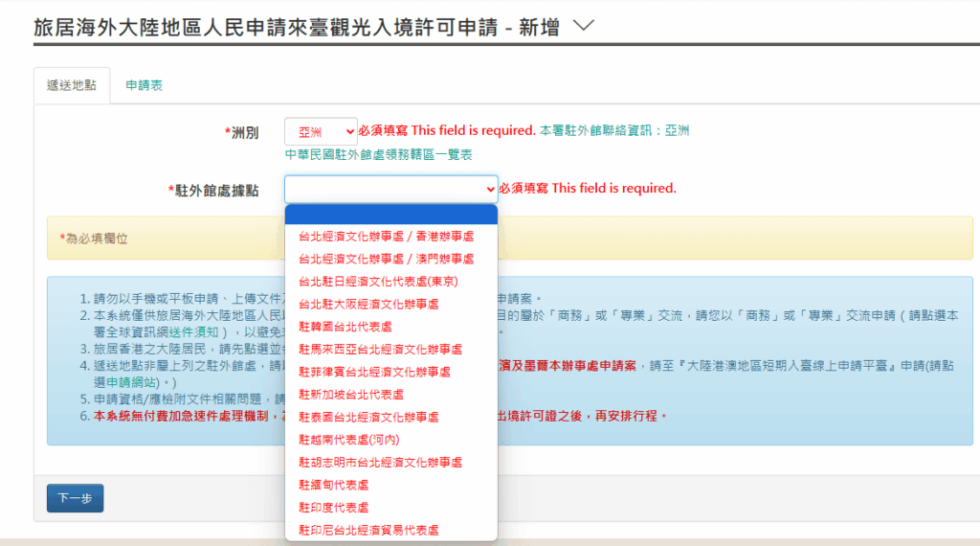
Task: Choose 台北經濟文化辦事處 / 香港辦事處 option
Action: (x=386, y=236)
